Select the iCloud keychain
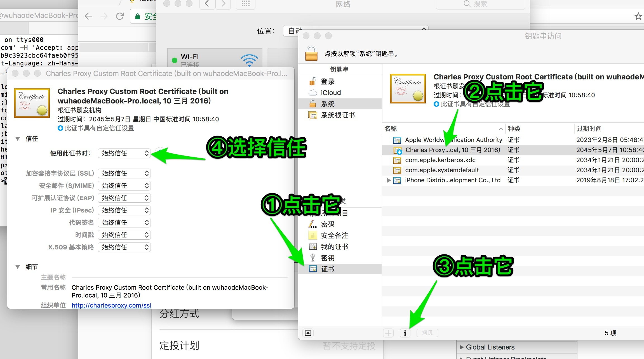This screenshot has width=644, height=359. coord(330,93)
